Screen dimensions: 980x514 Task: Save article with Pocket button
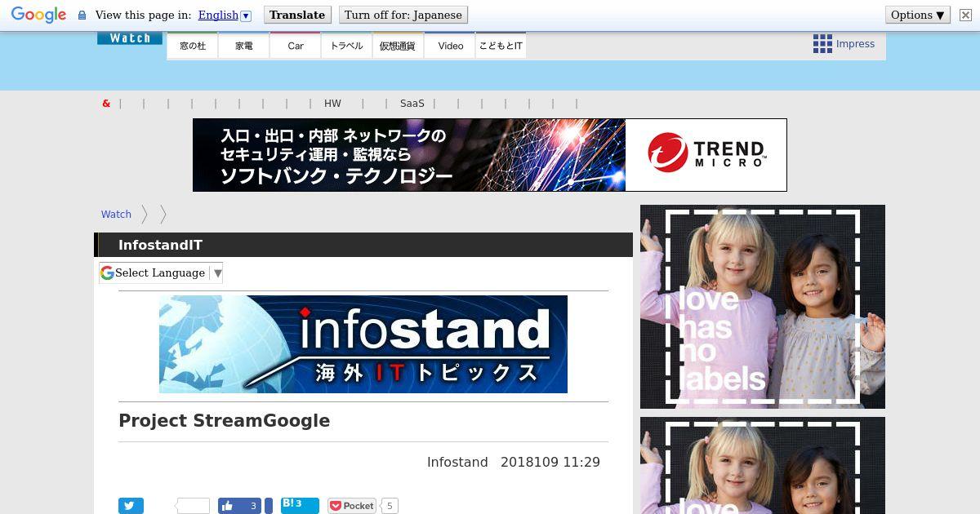(352, 506)
